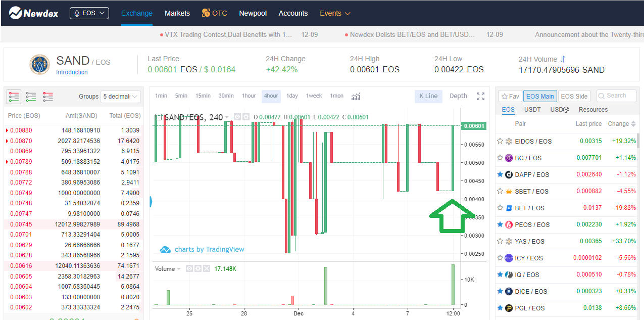Favorite the EIDOS / EOS pair
The height and width of the screenshot is (320, 644).
click(500, 142)
